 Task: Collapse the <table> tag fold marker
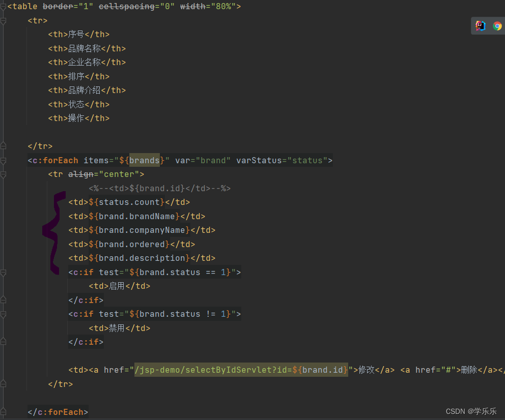tap(3, 7)
